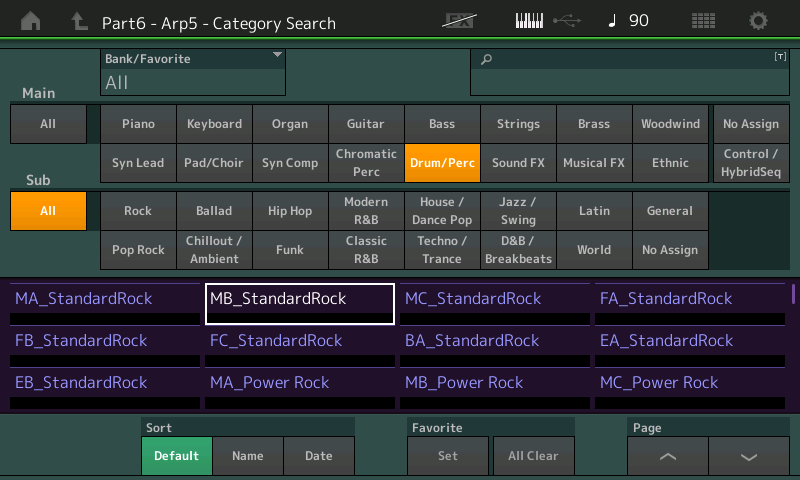
Task: Choose the Bass main category
Action: pyautogui.click(x=442, y=124)
